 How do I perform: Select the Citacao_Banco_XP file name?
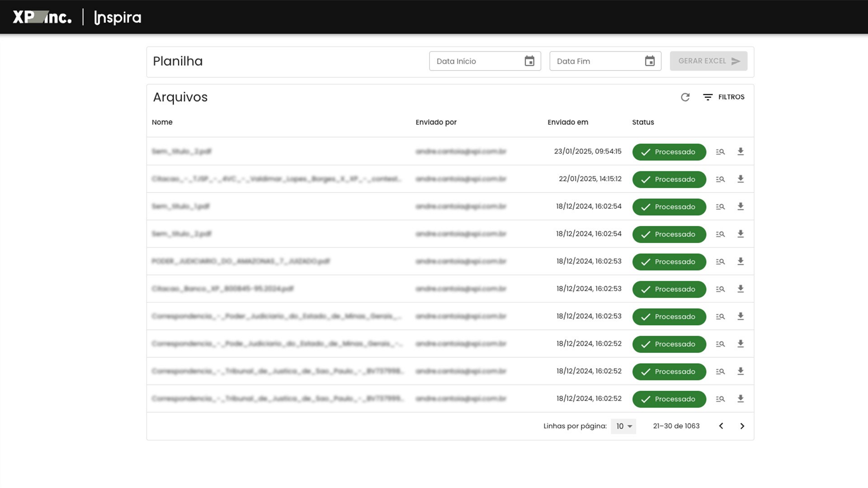[x=223, y=289]
